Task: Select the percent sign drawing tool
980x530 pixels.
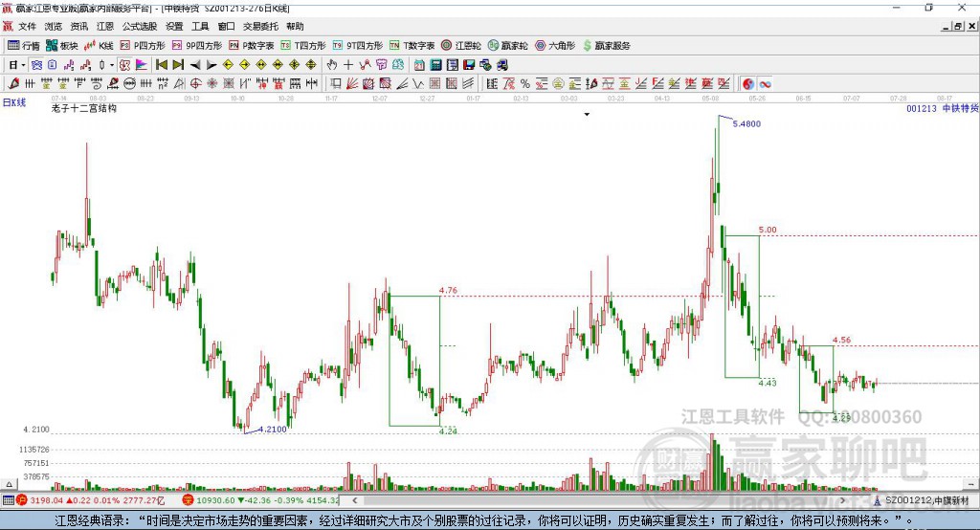Action: point(525,83)
